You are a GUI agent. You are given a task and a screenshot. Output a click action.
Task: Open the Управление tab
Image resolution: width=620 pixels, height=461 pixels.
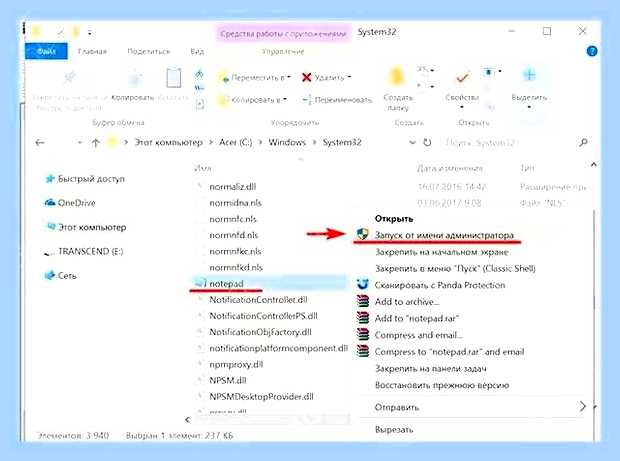click(283, 51)
